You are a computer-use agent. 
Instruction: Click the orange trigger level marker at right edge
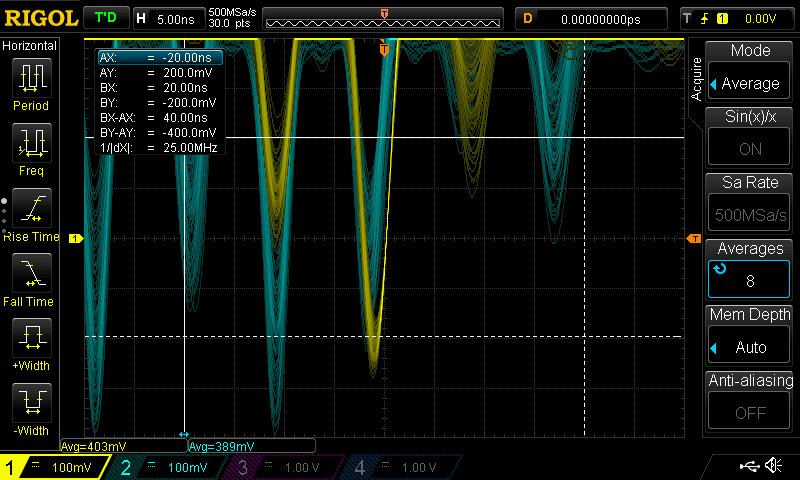click(x=694, y=238)
